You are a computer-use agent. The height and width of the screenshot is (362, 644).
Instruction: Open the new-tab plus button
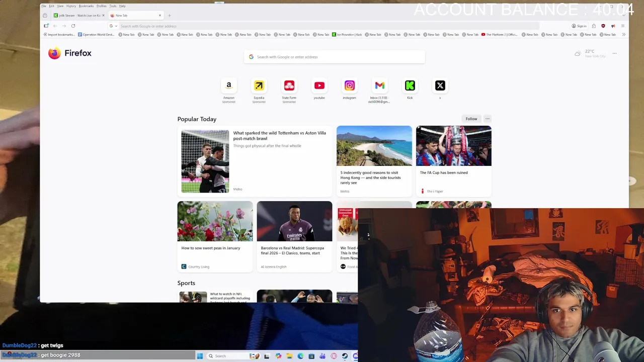tap(170, 16)
